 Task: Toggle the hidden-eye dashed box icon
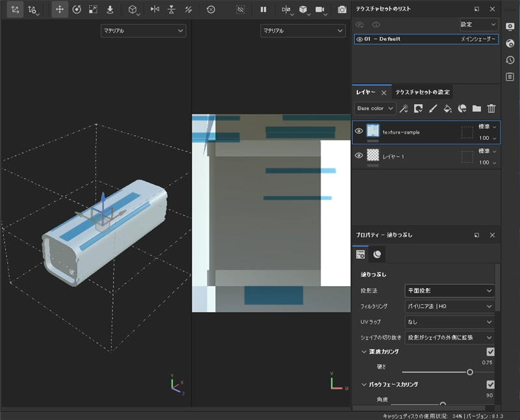click(x=240, y=10)
